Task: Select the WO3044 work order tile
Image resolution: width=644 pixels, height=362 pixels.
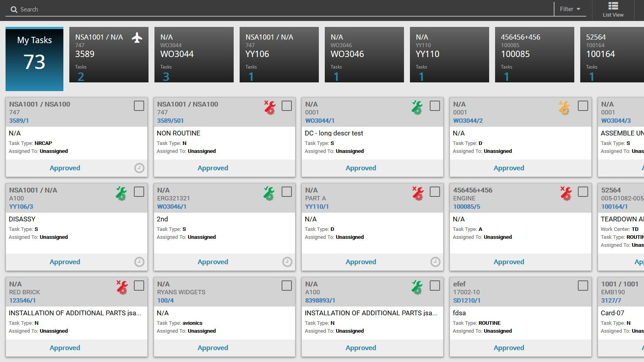Action: (194, 55)
